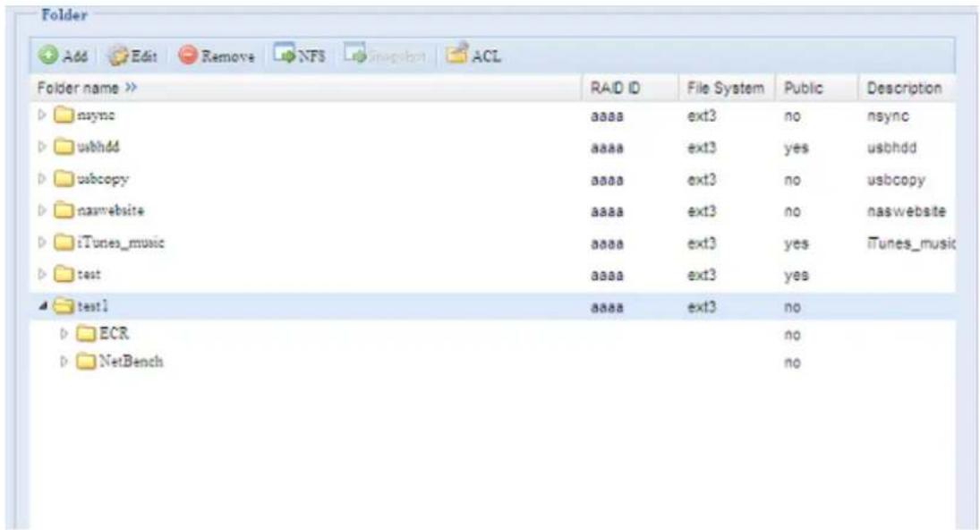Click the iTunes_music folder icon
The image size is (980, 530).
click(x=64, y=242)
